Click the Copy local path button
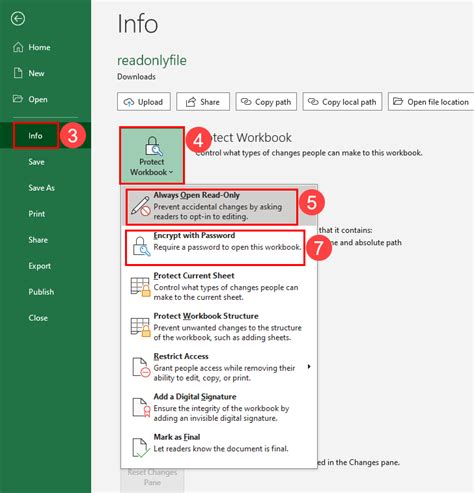This screenshot has width=474, height=493. tap(342, 102)
